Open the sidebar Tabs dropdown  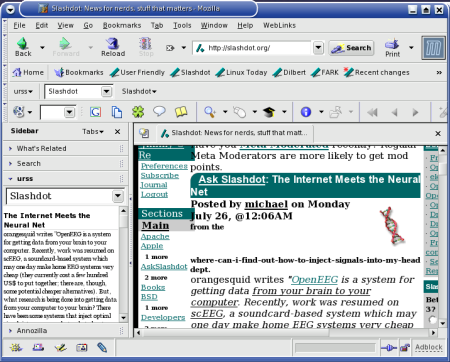(93, 132)
